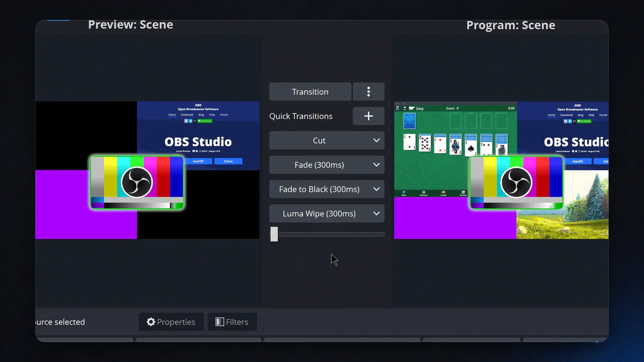644x362 pixels.
Task: Click the Transition button
Action: pyautogui.click(x=310, y=92)
